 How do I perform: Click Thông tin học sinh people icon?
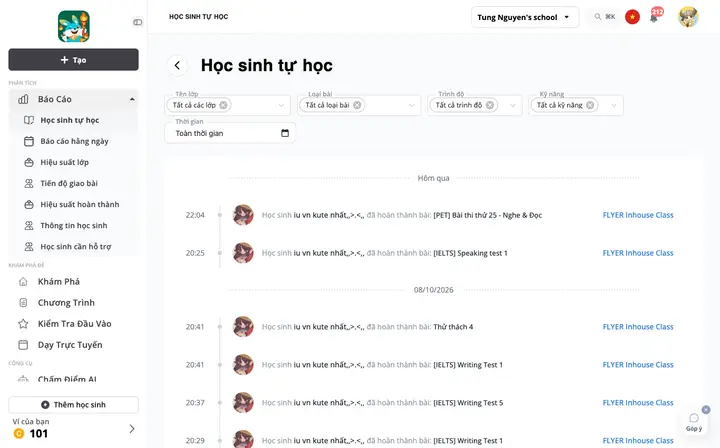click(x=28, y=226)
